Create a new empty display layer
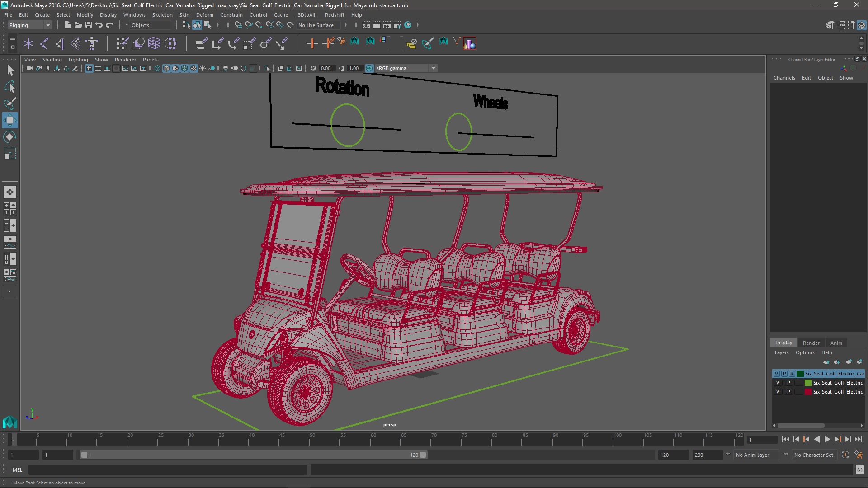The height and width of the screenshot is (488, 868). coord(849,362)
